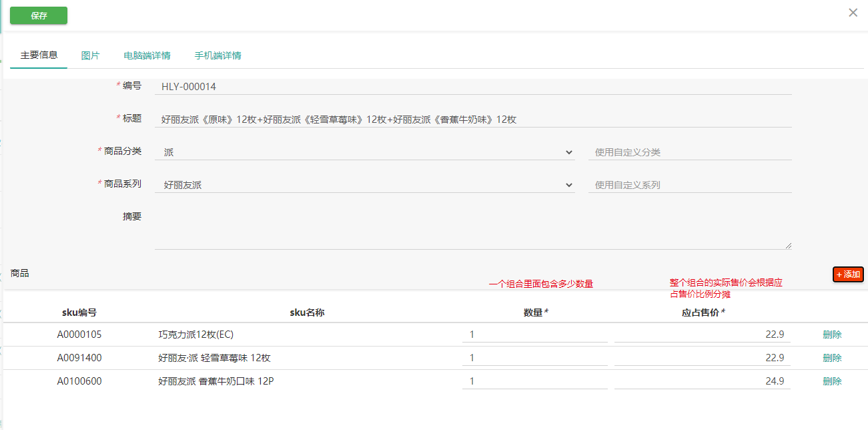Screen dimensions: 868x430
Task: Click the 使用自定义系列 input field
Action: coord(690,185)
